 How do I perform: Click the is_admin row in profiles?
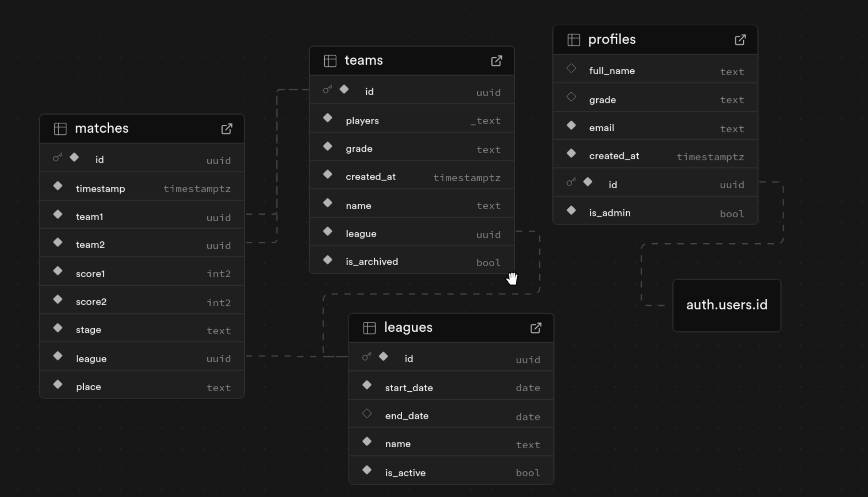tap(610, 213)
